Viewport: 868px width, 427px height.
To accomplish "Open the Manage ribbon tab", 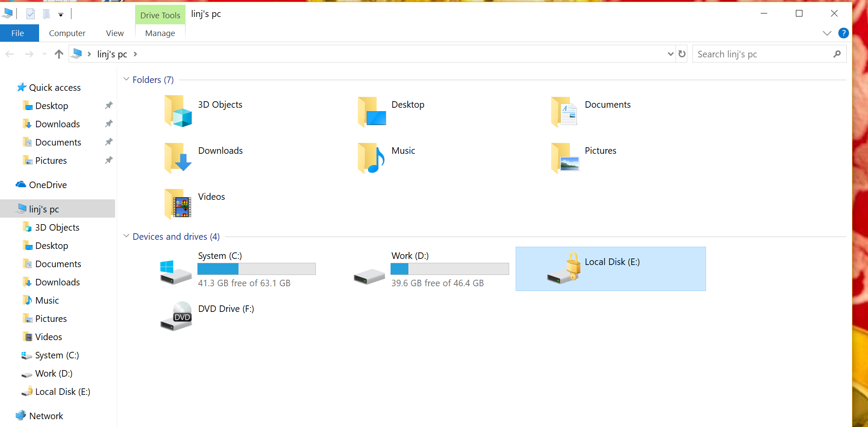I will [160, 33].
